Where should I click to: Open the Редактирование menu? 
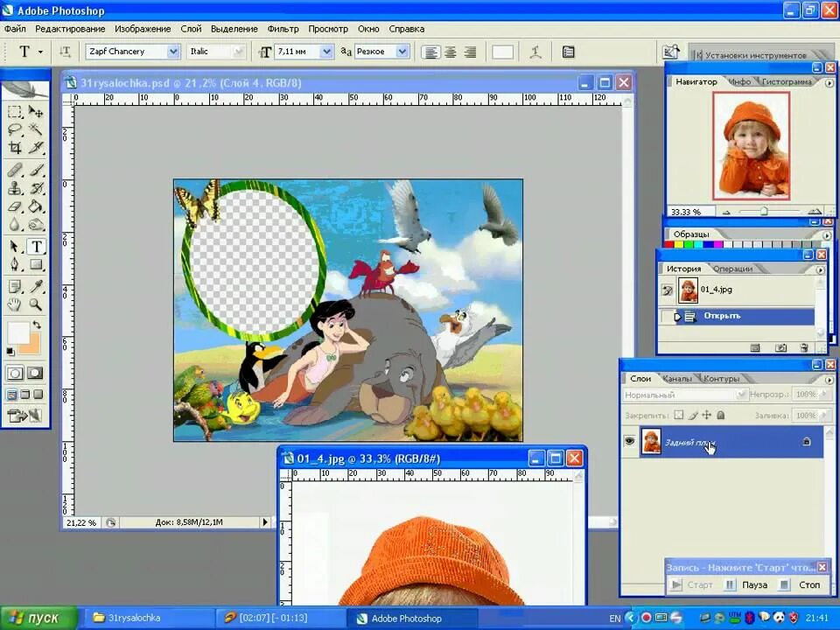point(70,29)
